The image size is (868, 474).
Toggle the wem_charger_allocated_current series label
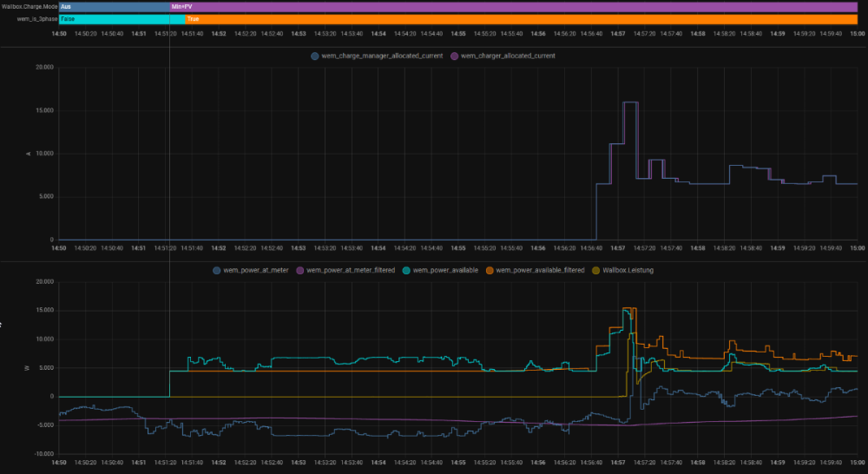coord(508,56)
